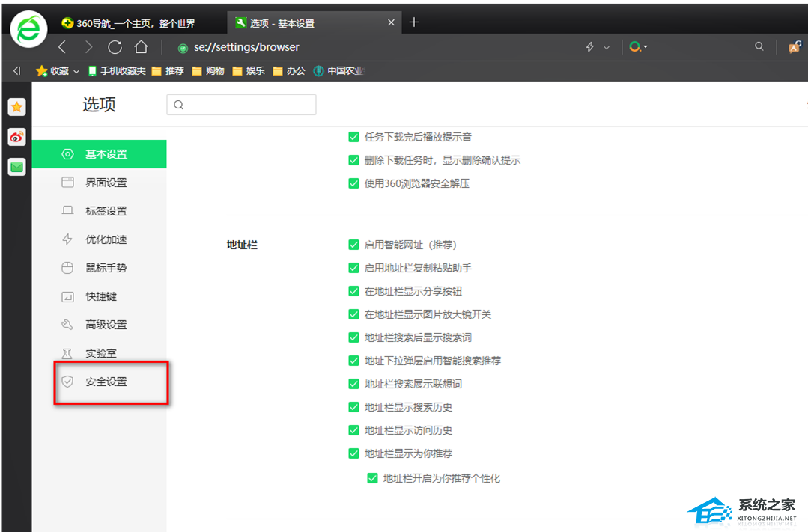Collapse the bookmarks bar arrow

coord(16,71)
